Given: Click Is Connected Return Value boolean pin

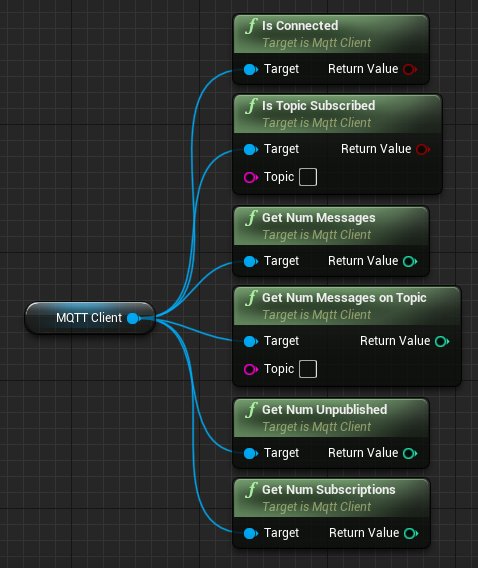Looking at the screenshot, I should [410, 69].
